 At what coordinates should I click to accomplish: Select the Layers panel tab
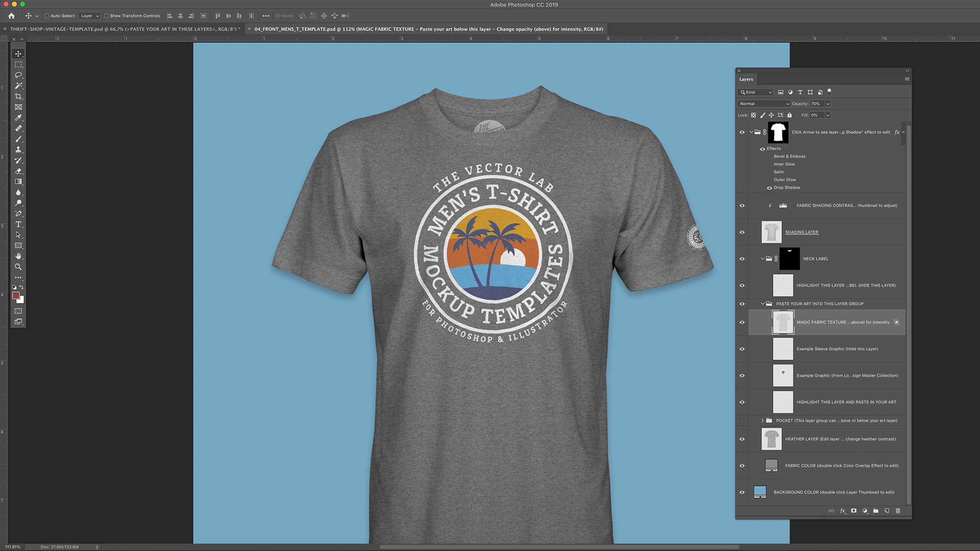click(746, 79)
